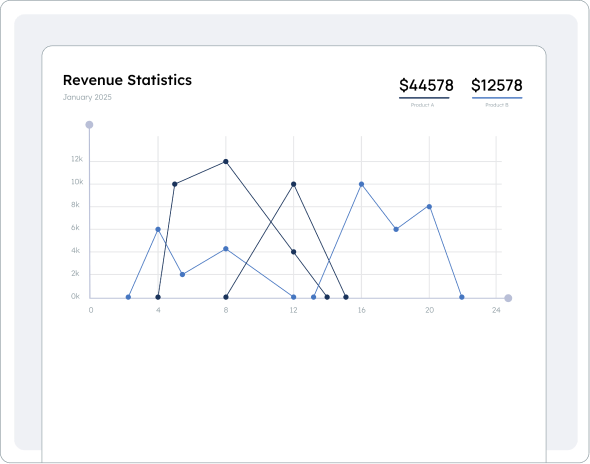Image resolution: width=590 pixels, height=464 pixels.
Task: Select the dark zero point at x=15
Action: coord(346,297)
